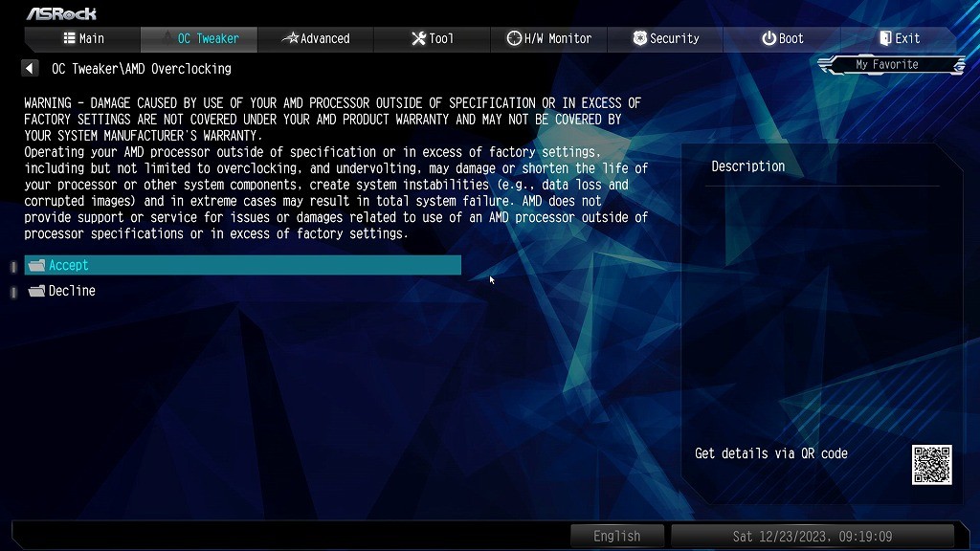The image size is (980, 551).
Task: Click the Decline folder icon
Action: click(x=37, y=291)
